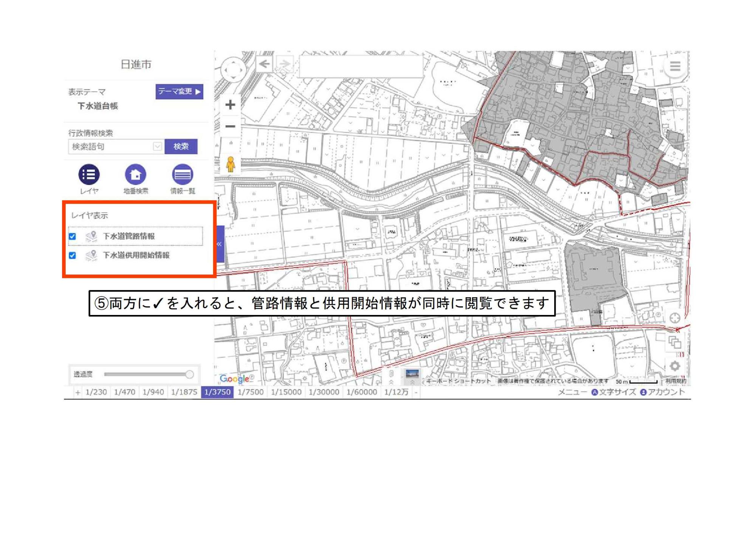Open the 情報一覧 information list icon
The width and height of the screenshot is (756, 534).
(182, 174)
